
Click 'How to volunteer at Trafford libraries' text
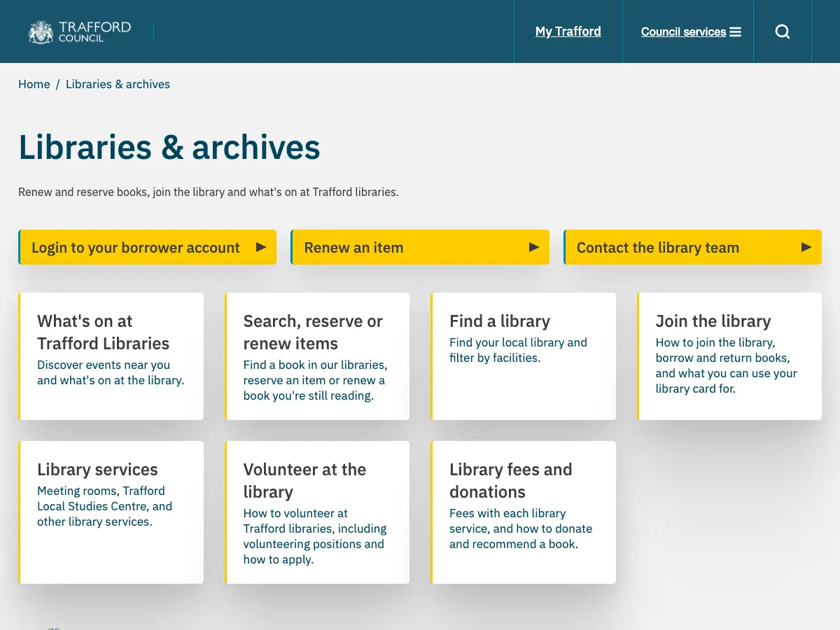click(315, 536)
